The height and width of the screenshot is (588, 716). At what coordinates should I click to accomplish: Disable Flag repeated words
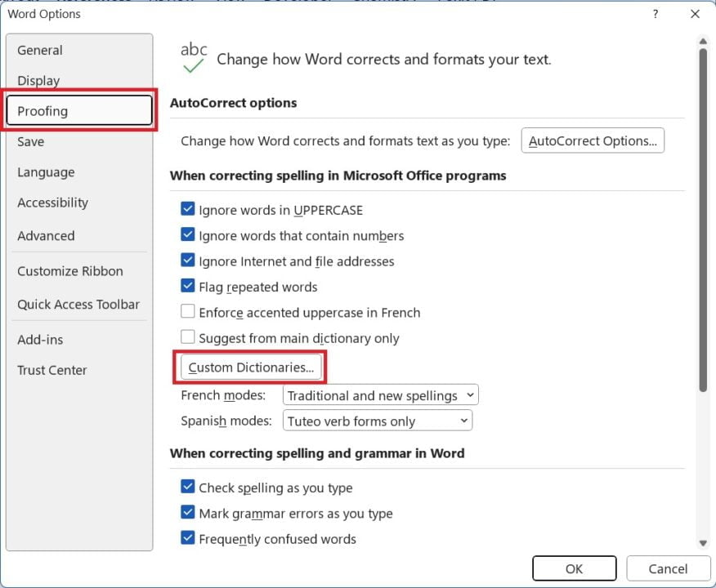pyautogui.click(x=187, y=287)
